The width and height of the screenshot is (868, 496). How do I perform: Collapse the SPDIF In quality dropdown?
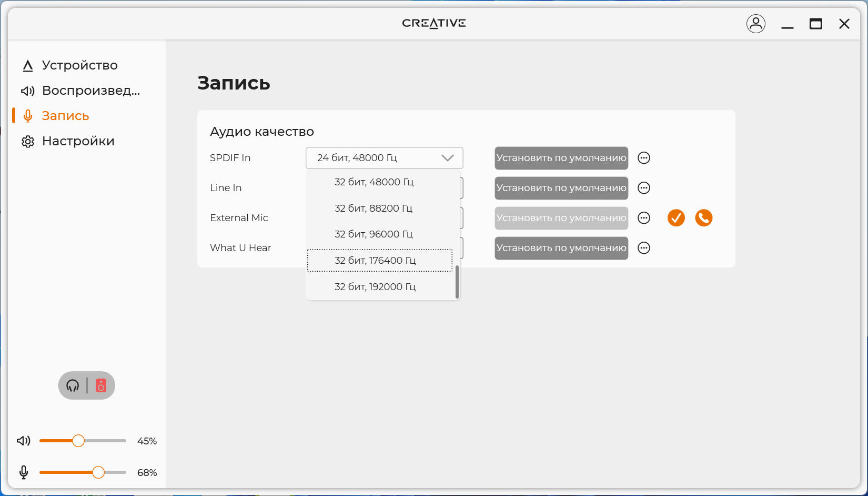[385, 158]
